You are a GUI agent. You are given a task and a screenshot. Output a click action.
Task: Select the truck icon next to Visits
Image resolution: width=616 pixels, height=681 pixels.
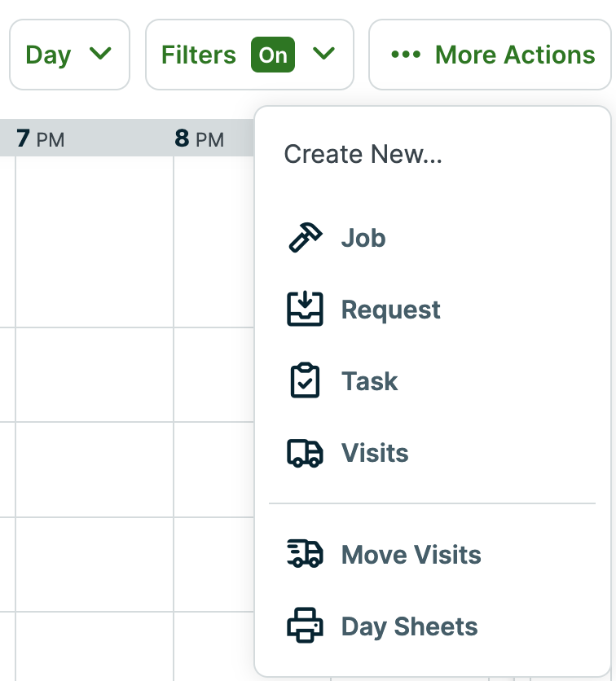[x=305, y=453]
